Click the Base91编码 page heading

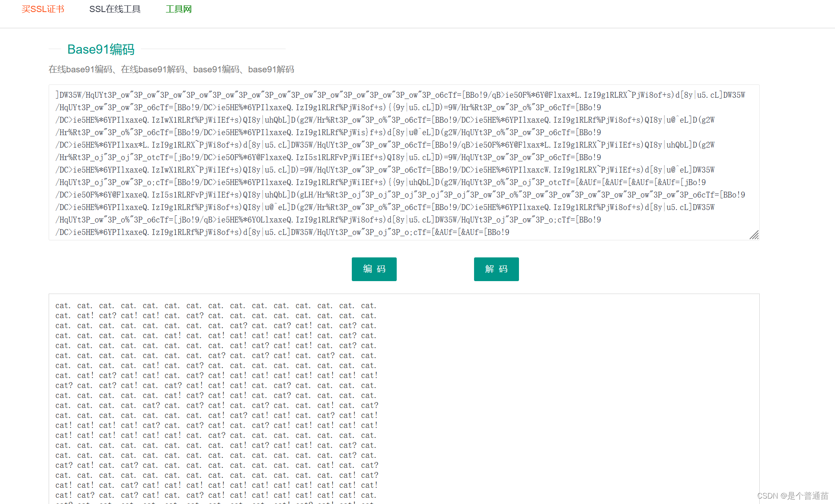(x=101, y=49)
